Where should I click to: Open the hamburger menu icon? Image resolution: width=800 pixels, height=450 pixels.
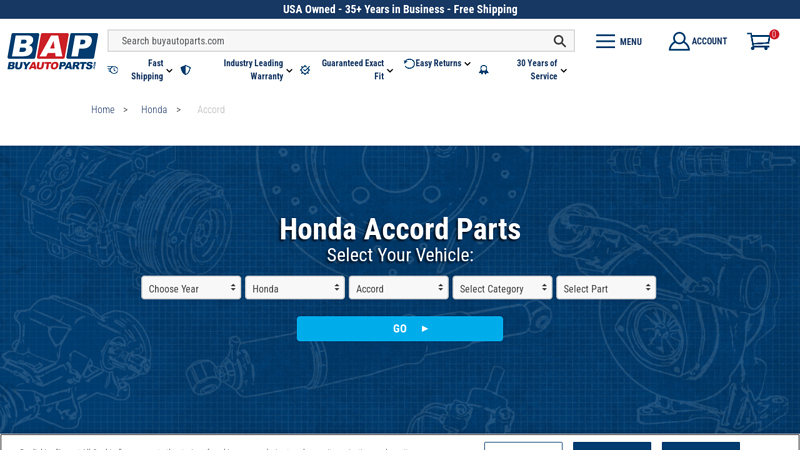click(x=605, y=41)
